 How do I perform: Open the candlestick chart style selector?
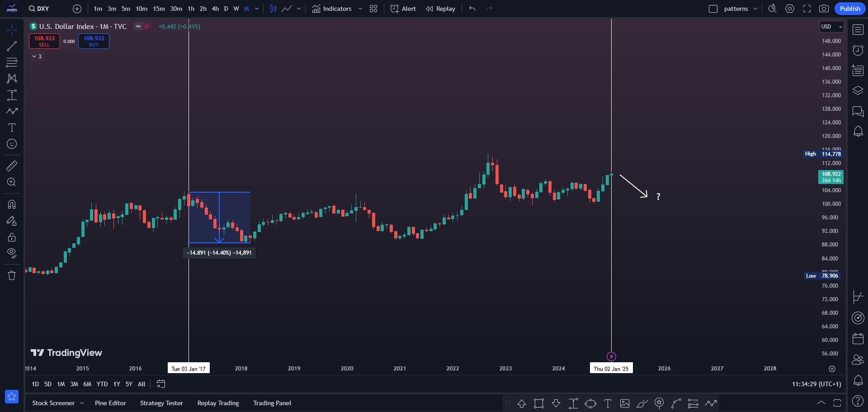273,9
